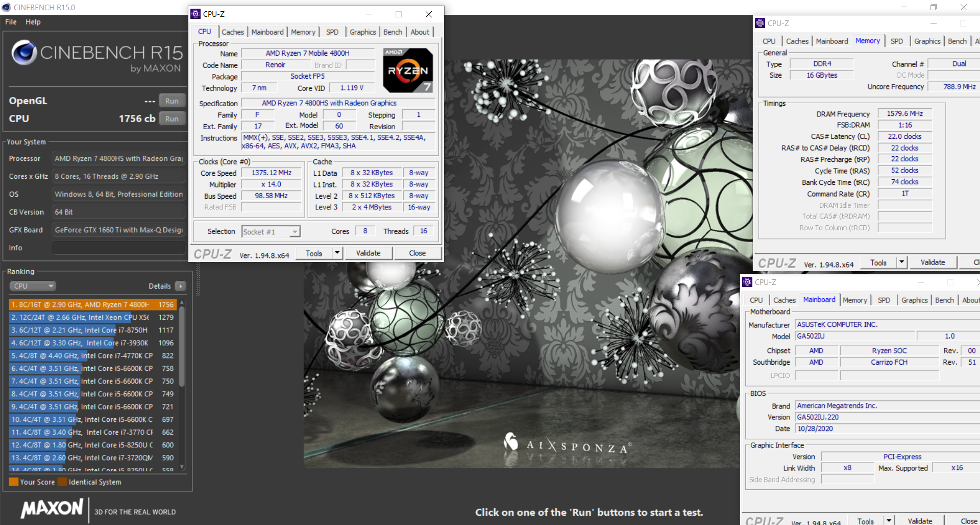Open Tools dropdown arrow in Mainboard CPU-Z window
The image size is (980, 525).
889,520
